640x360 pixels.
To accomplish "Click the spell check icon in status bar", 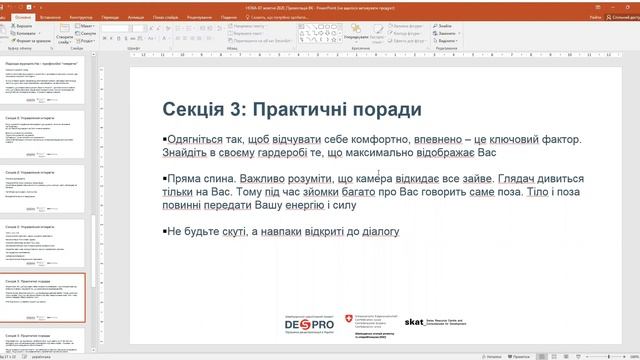I will point(24,357).
